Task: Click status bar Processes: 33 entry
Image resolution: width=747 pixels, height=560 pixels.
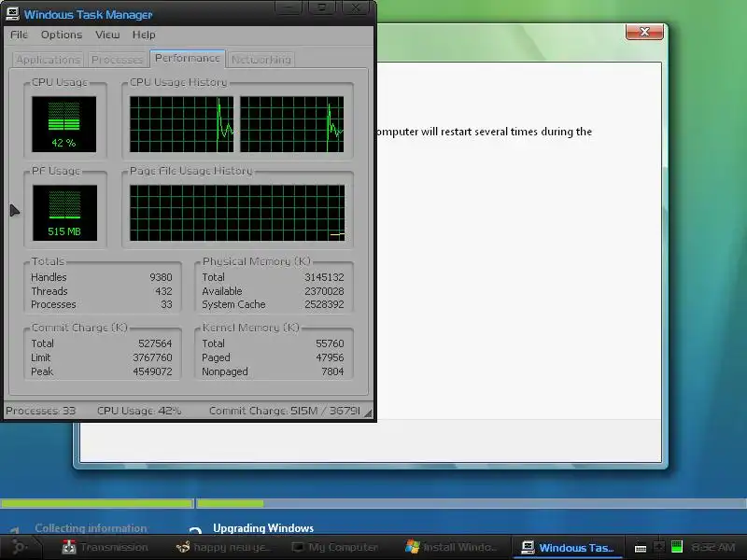Action: coord(40,411)
